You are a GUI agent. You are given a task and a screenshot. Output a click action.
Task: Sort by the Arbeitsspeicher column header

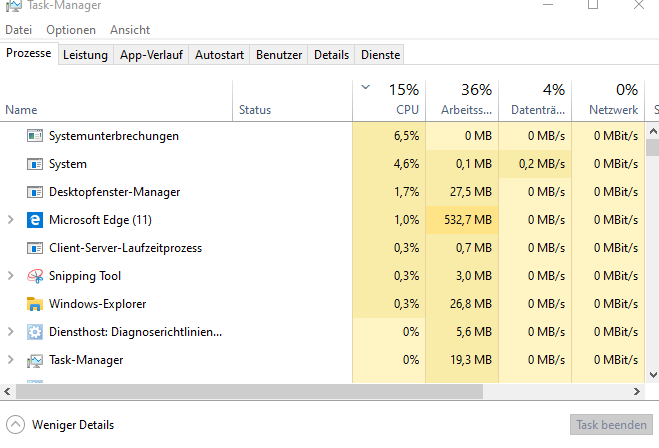[x=462, y=101]
